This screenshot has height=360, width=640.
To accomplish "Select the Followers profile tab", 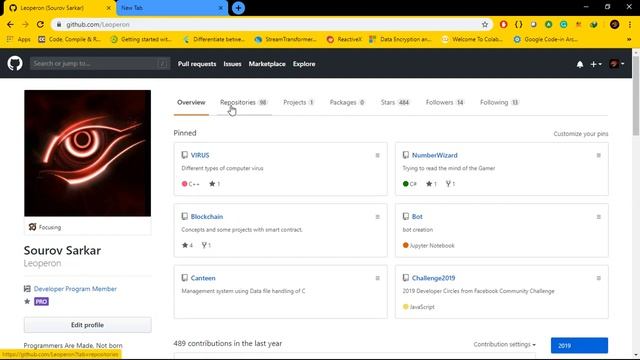I will 445,102.
